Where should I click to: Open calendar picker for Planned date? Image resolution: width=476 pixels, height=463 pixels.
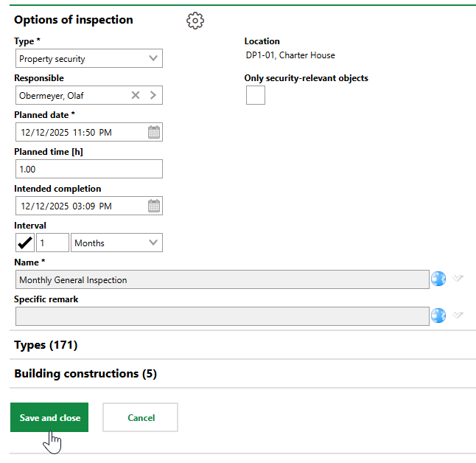tap(153, 133)
